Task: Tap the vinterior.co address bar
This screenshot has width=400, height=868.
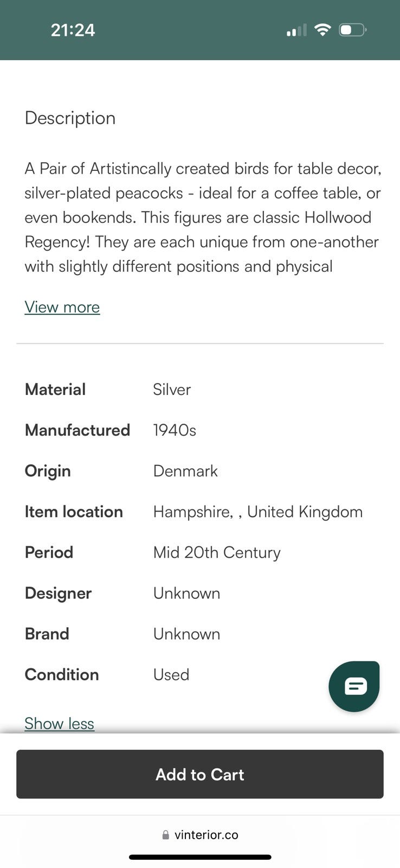Action: (206, 835)
